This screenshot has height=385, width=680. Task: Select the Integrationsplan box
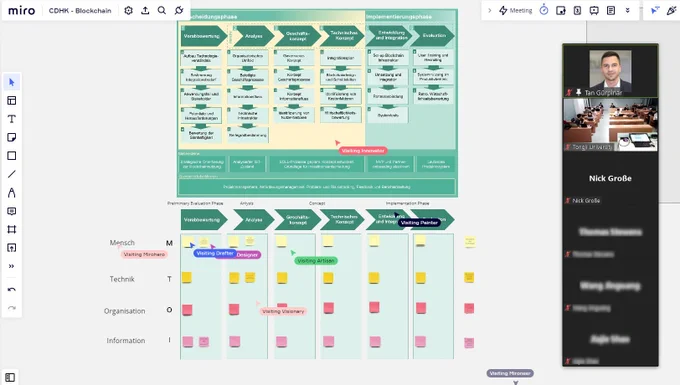[x=341, y=57]
